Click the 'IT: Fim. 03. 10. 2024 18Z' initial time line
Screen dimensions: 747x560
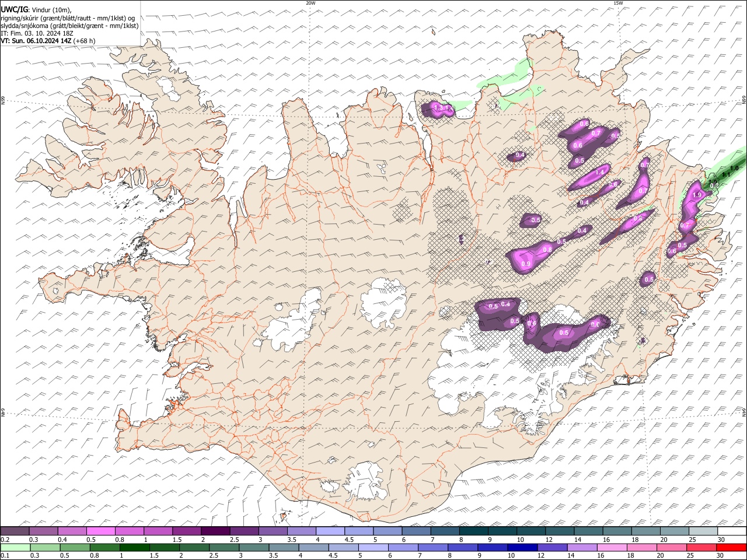pyautogui.click(x=37, y=33)
